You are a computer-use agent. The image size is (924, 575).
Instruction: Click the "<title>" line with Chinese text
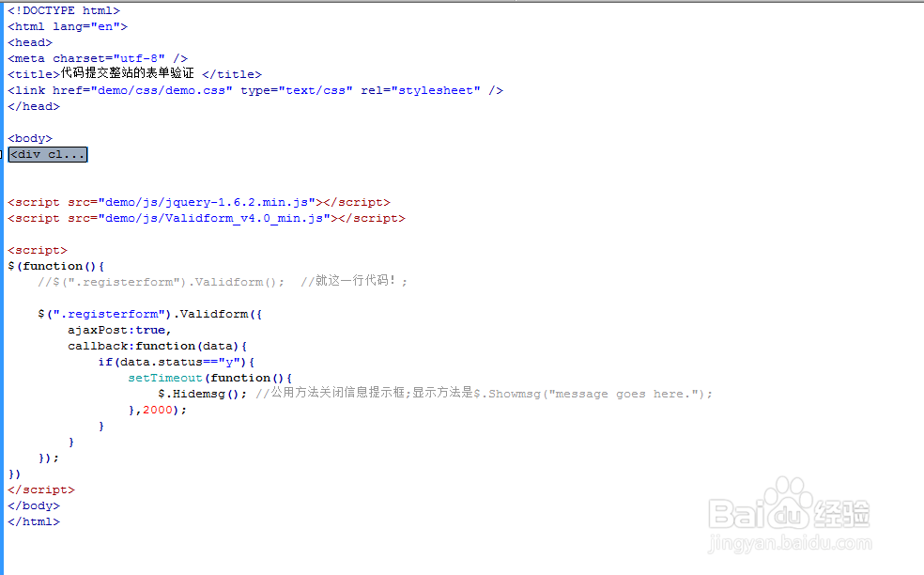click(x=134, y=73)
